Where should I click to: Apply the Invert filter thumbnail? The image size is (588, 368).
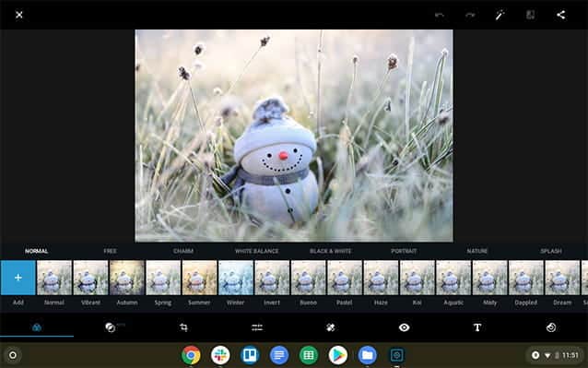(x=272, y=278)
